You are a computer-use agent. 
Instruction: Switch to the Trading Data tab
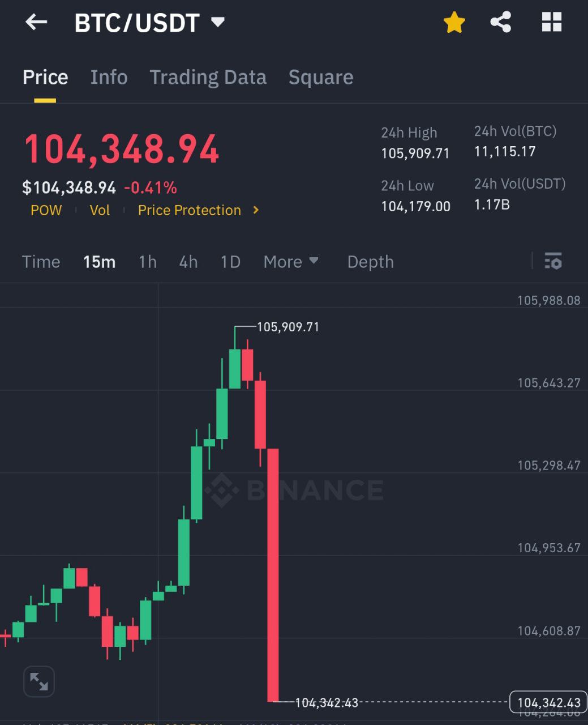[208, 78]
